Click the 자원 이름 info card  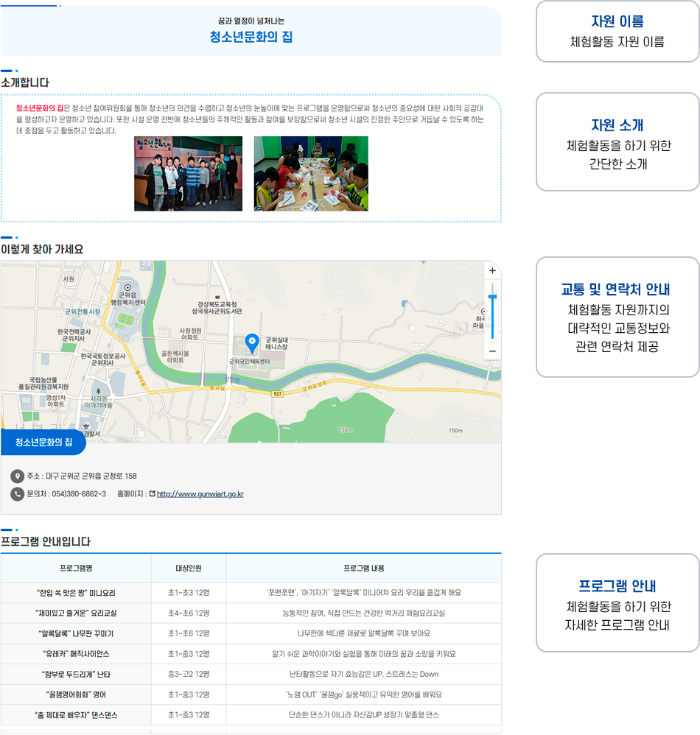tap(617, 32)
